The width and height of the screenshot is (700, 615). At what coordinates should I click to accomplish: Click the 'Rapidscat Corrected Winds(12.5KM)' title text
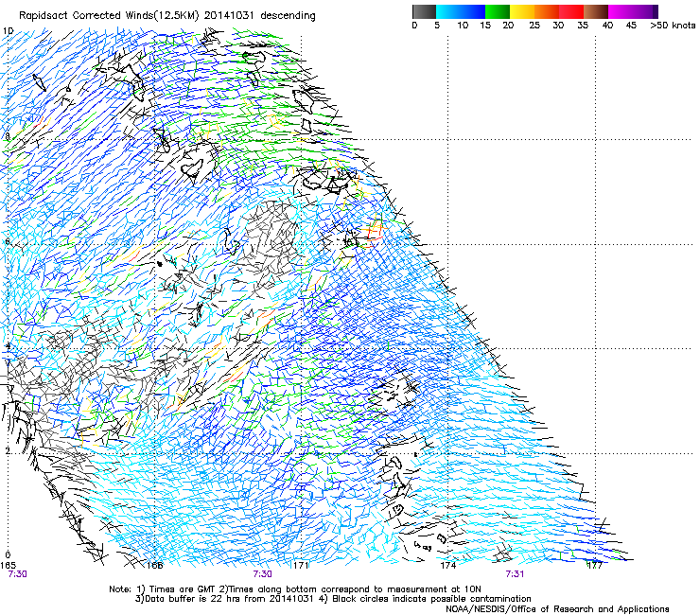click(110, 16)
